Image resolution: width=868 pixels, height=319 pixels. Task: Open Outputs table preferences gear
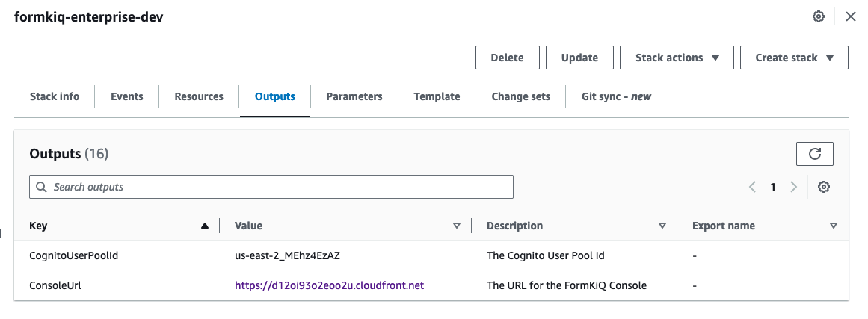(x=824, y=187)
